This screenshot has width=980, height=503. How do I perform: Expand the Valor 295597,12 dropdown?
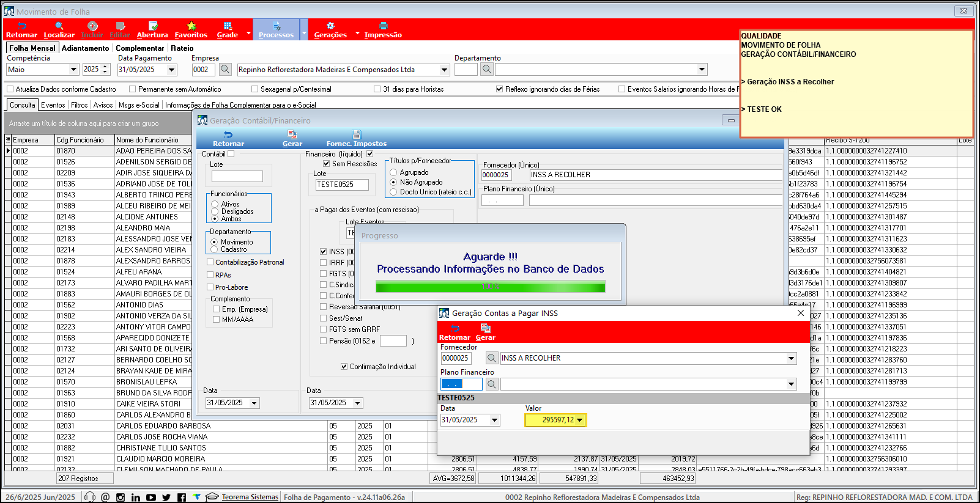580,420
